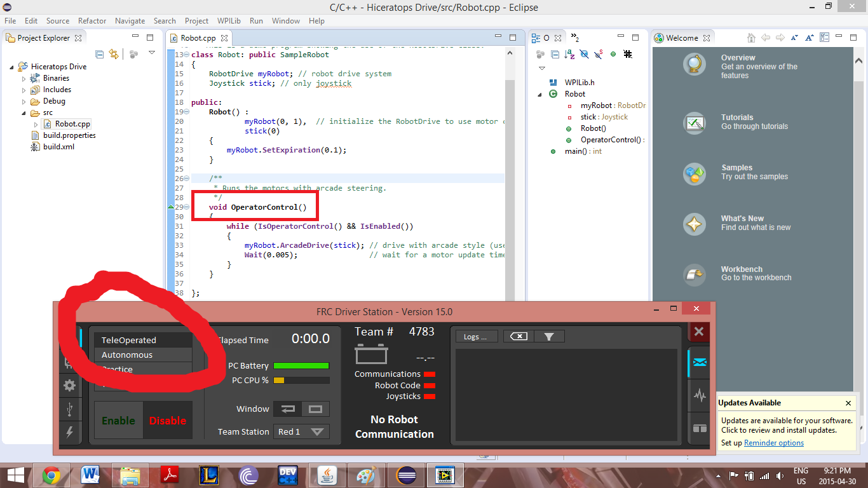Viewport: 868px width, 488px height.
Task: Open the File menu
Action: [10, 20]
